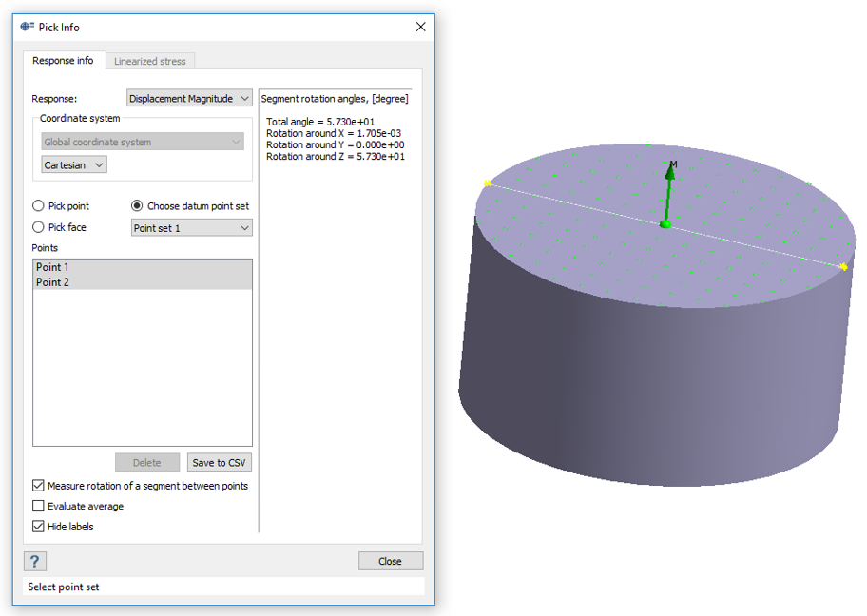Click the Pick Info globe icon
Image resolution: width=867 pixels, height=616 pixels.
27,27
